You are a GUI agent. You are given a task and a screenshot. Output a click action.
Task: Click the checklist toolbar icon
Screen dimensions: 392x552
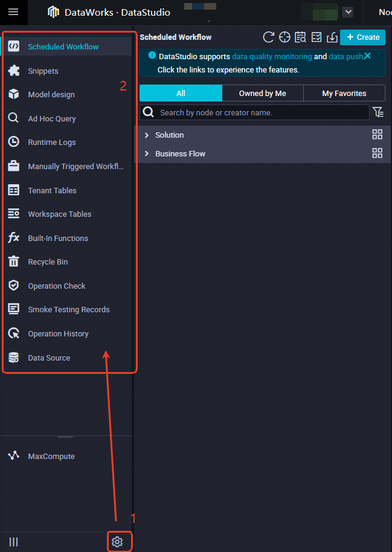pos(316,37)
